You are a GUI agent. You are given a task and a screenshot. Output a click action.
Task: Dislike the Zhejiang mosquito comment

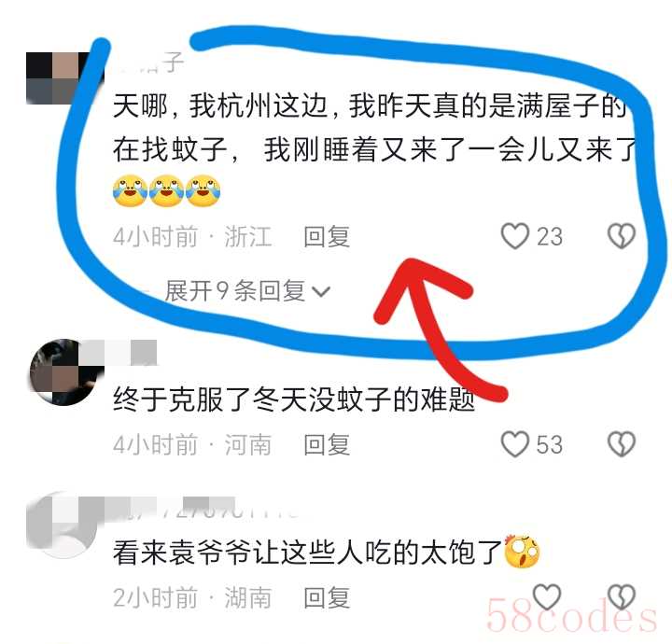click(621, 235)
